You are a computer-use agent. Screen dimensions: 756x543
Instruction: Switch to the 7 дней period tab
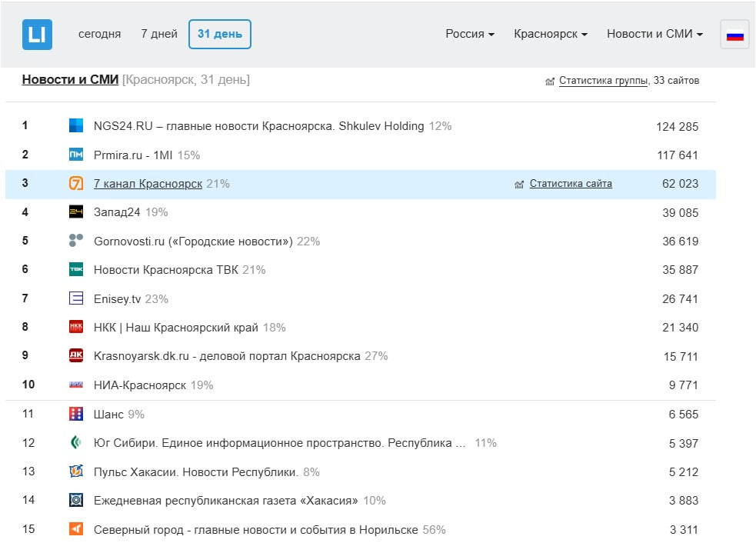click(x=159, y=34)
